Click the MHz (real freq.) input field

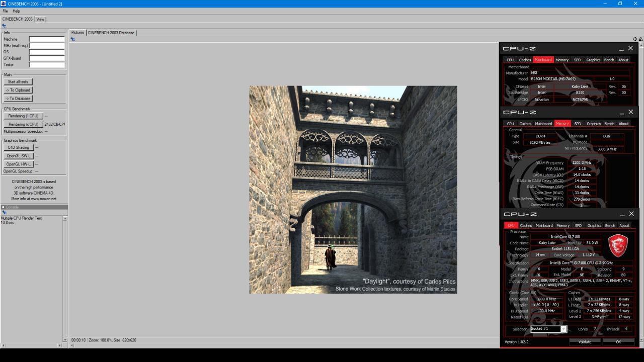[x=47, y=46]
